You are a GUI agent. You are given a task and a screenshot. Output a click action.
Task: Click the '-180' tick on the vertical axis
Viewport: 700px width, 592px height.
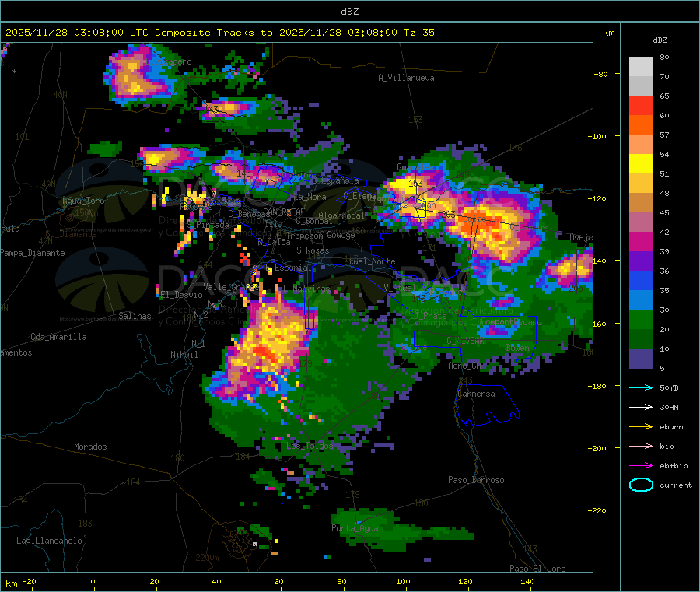[598, 386]
